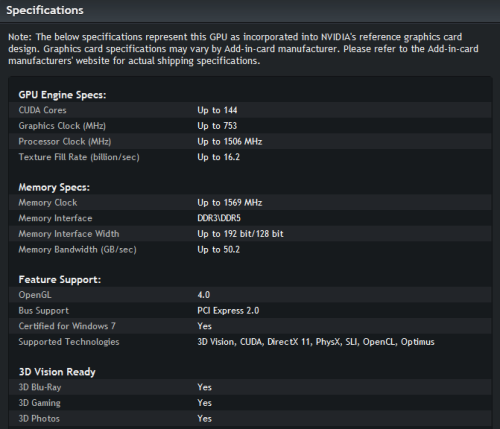500x429 pixels.
Task: Select the Texture Fill Rate row
Action: pyautogui.click(x=250, y=157)
